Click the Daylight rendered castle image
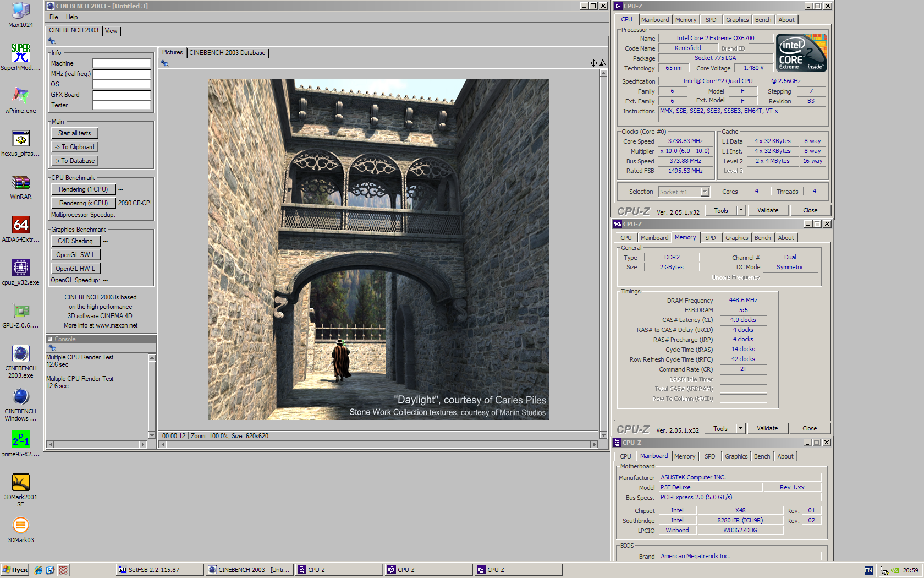The height and width of the screenshot is (578, 924). tap(378, 249)
